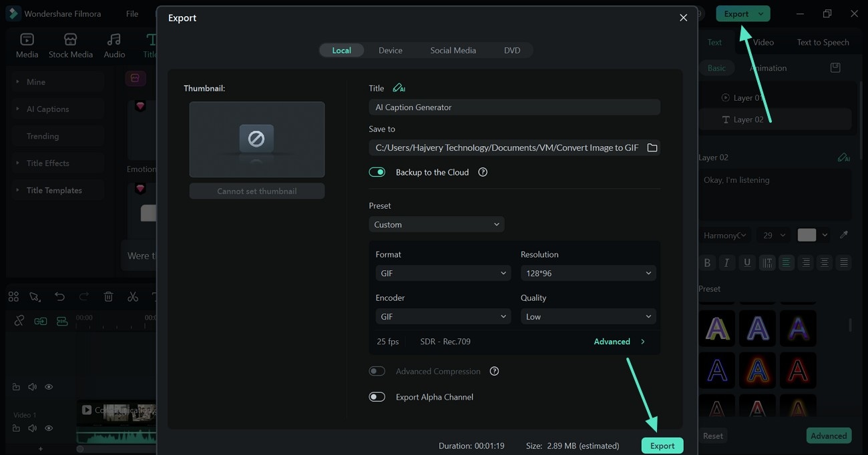The width and height of the screenshot is (868, 455).
Task: Hide the Video 1 track with the eye
Action: pos(49,428)
